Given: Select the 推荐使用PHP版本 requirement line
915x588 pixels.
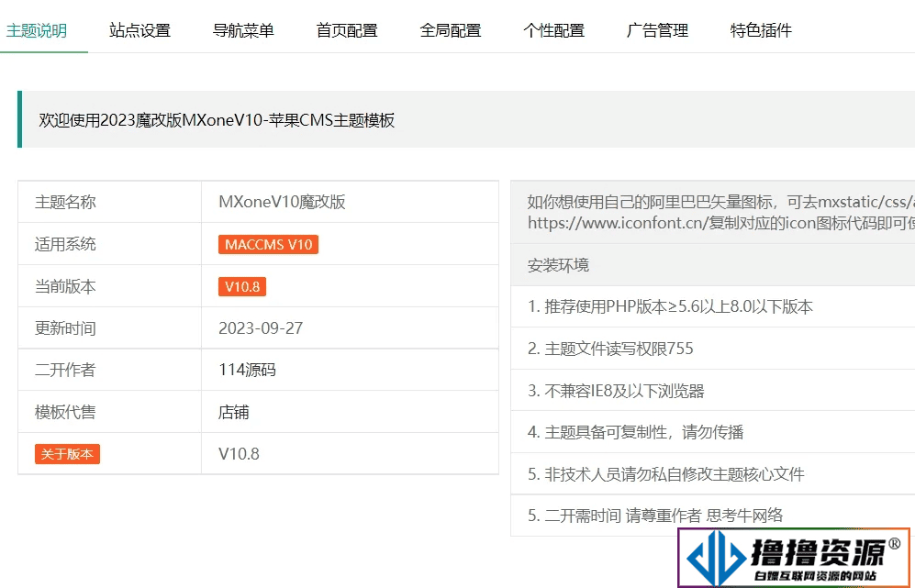Looking at the screenshot, I should (x=670, y=306).
